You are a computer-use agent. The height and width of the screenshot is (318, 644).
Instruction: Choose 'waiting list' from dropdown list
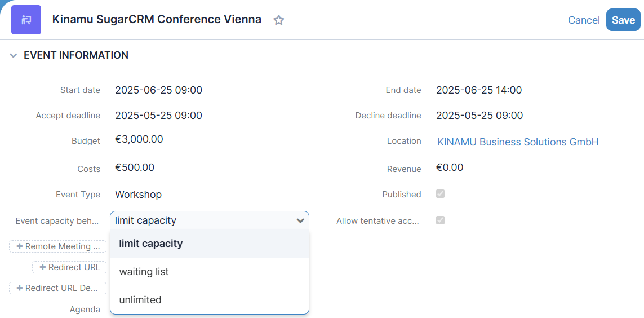tap(144, 272)
